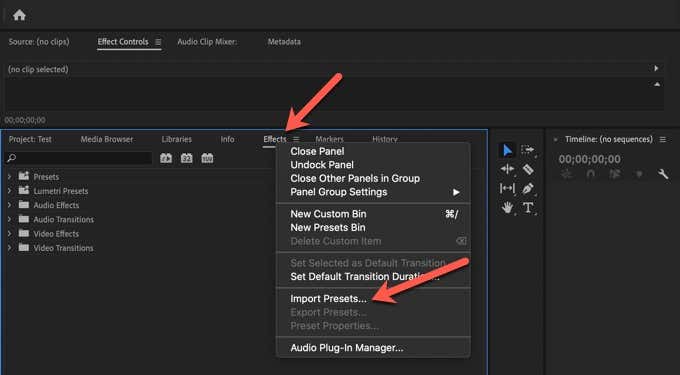Choose Import Presets from menu
This screenshot has width=680, height=375.
328,299
